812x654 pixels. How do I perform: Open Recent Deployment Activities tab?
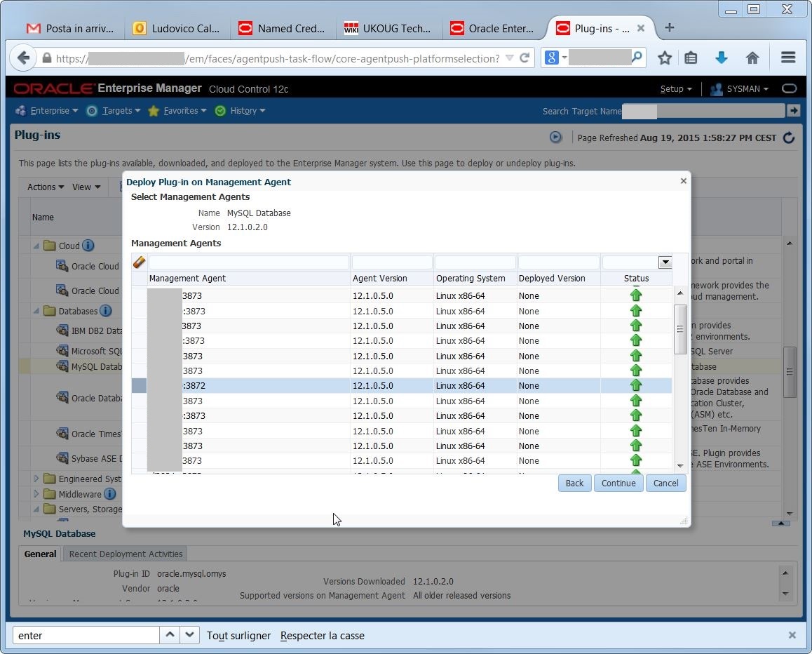(126, 554)
